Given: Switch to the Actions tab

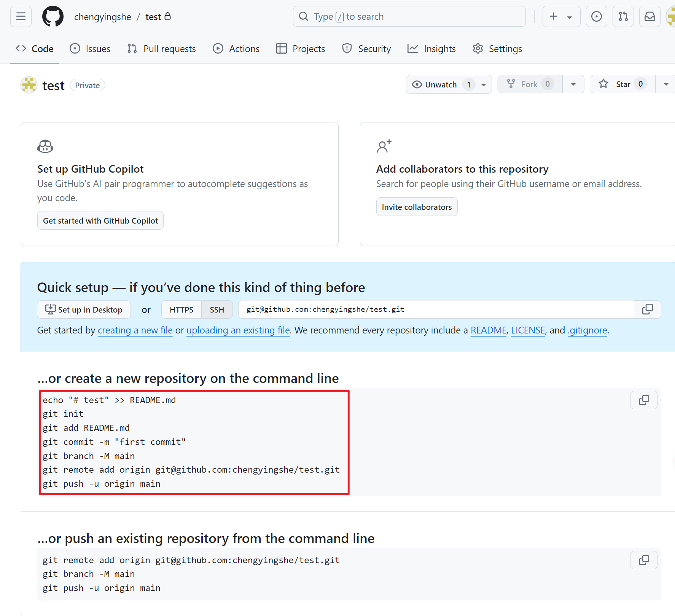Looking at the screenshot, I should point(236,49).
